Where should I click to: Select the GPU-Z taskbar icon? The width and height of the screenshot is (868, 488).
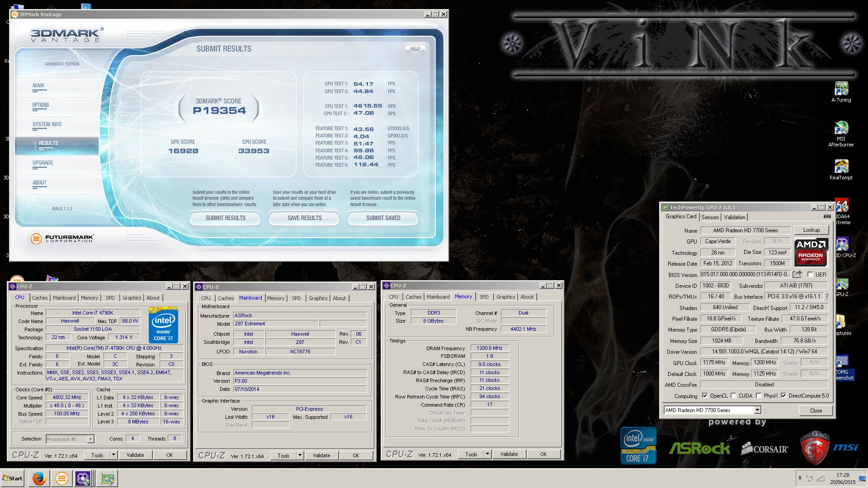coord(107,478)
